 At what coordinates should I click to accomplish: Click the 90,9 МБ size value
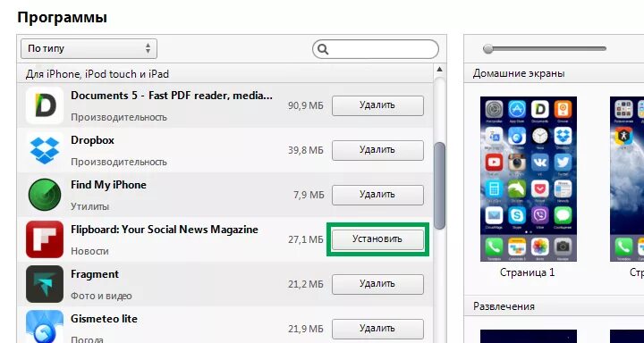tap(306, 106)
